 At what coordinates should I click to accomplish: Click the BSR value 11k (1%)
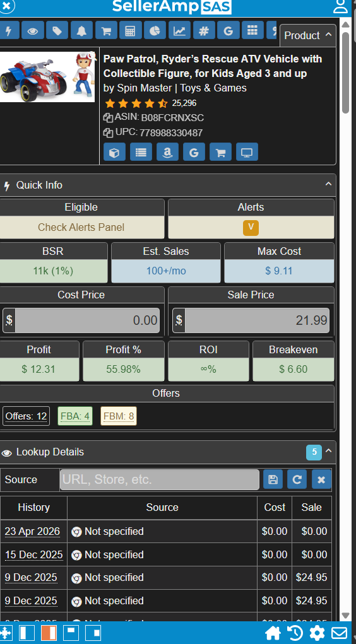53,271
